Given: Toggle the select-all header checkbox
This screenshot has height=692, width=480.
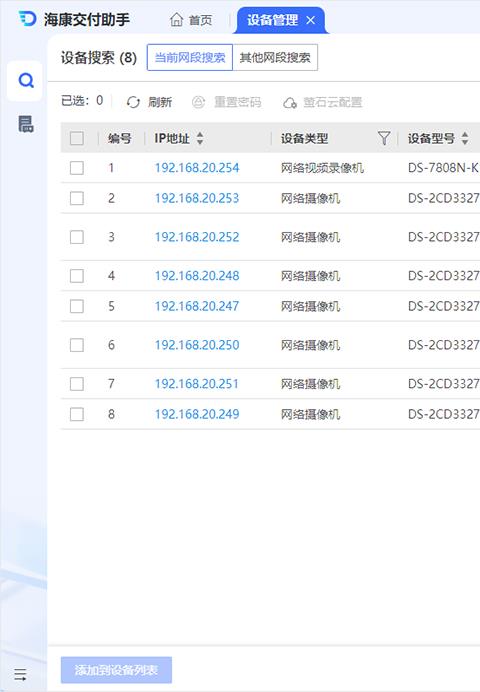Looking at the screenshot, I should [x=77, y=138].
